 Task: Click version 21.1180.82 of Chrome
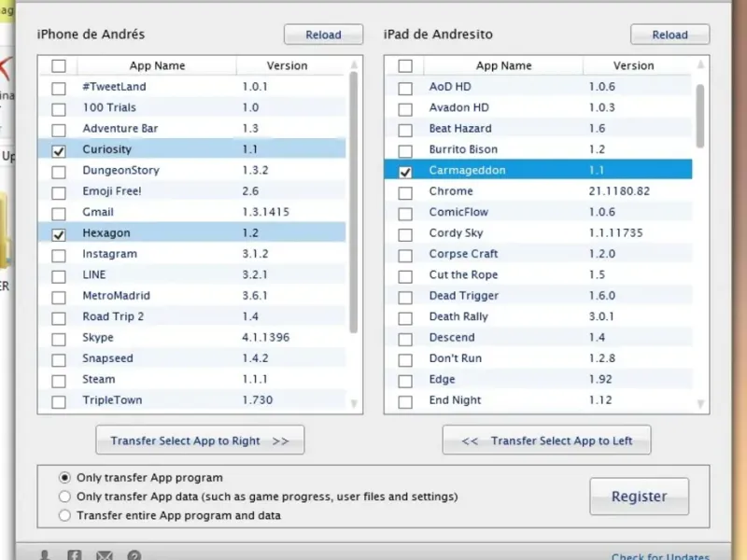[619, 191]
